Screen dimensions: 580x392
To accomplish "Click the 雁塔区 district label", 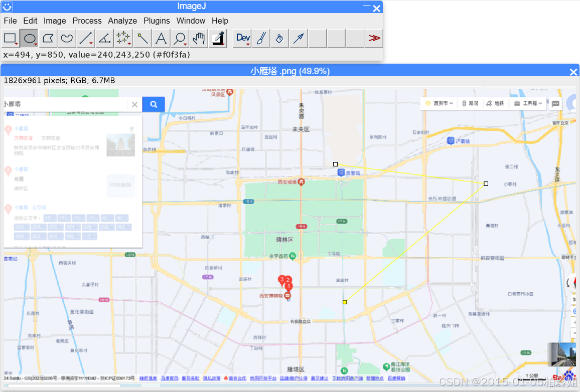I will click(x=296, y=369).
